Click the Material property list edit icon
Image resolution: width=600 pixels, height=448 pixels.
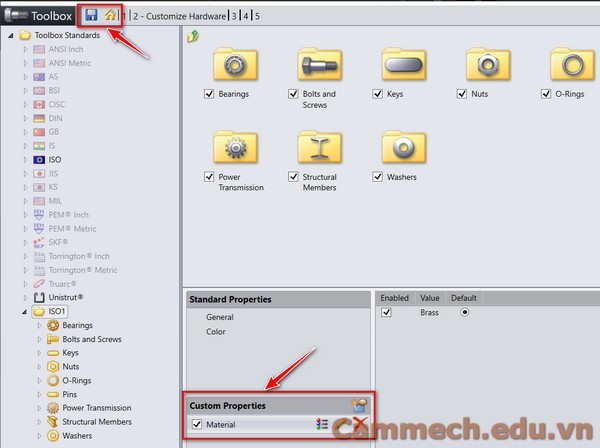click(x=322, y=424)
